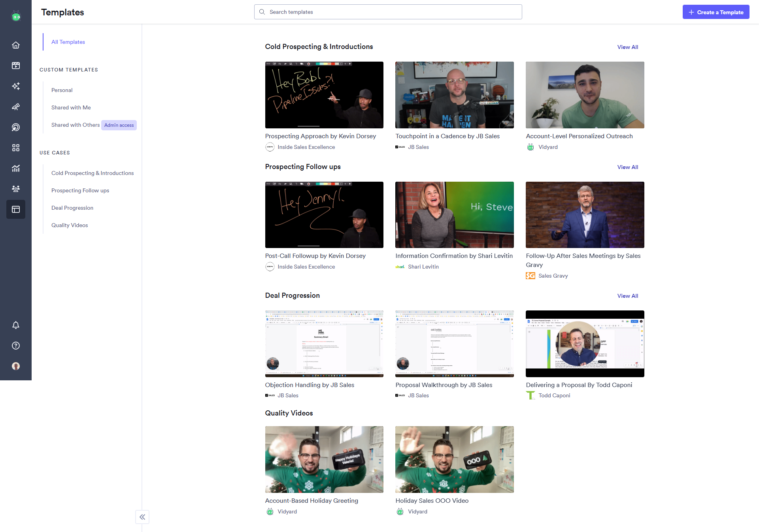
Task: Open the Home icon in sidebar
Action: 16,45
